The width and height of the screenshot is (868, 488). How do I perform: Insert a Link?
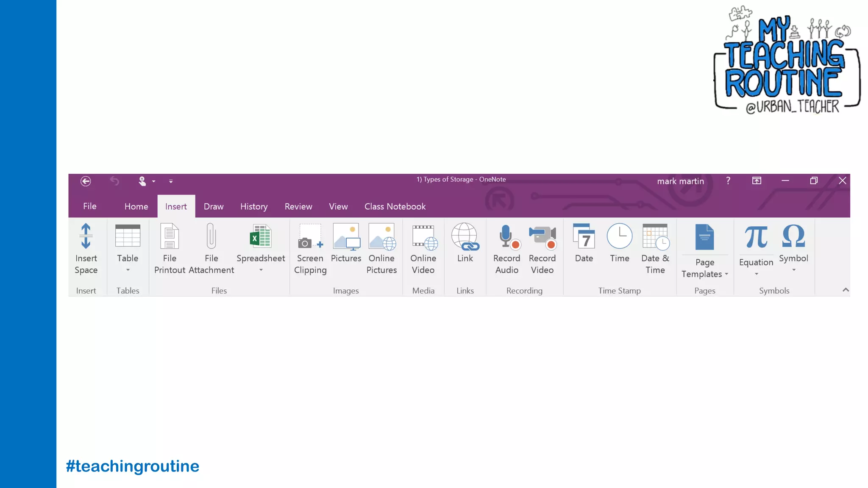(x=465, y=236)
